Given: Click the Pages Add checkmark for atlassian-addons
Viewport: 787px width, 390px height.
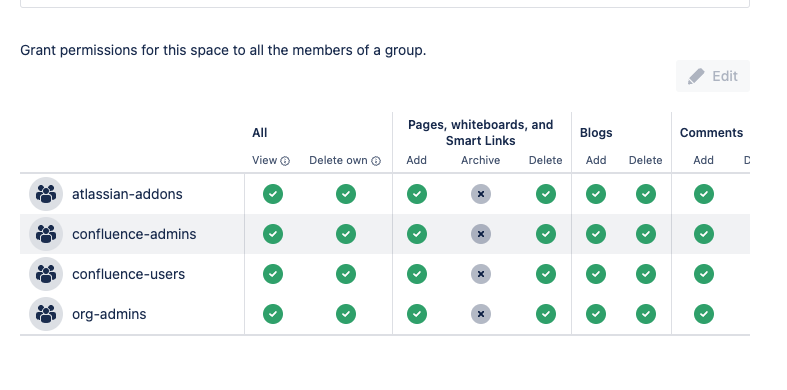Looking at the screenshot, I should pos(417,194).
